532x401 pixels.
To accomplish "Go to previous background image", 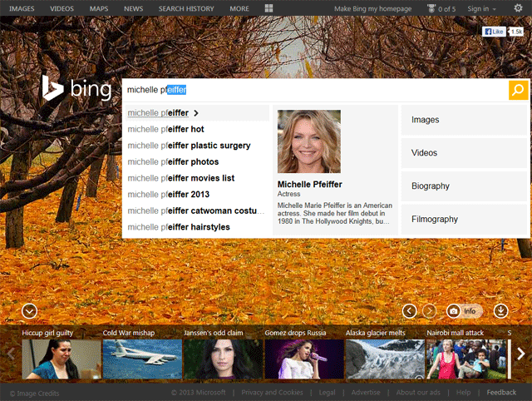I will tap(410, 311).
